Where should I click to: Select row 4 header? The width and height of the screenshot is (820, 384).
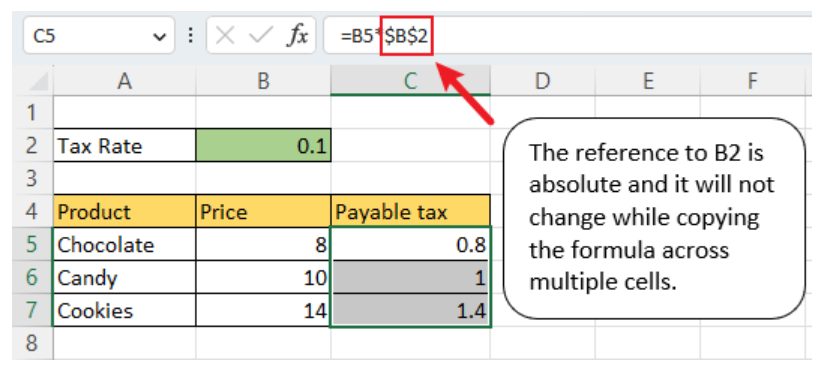click(x=32, y=211)
